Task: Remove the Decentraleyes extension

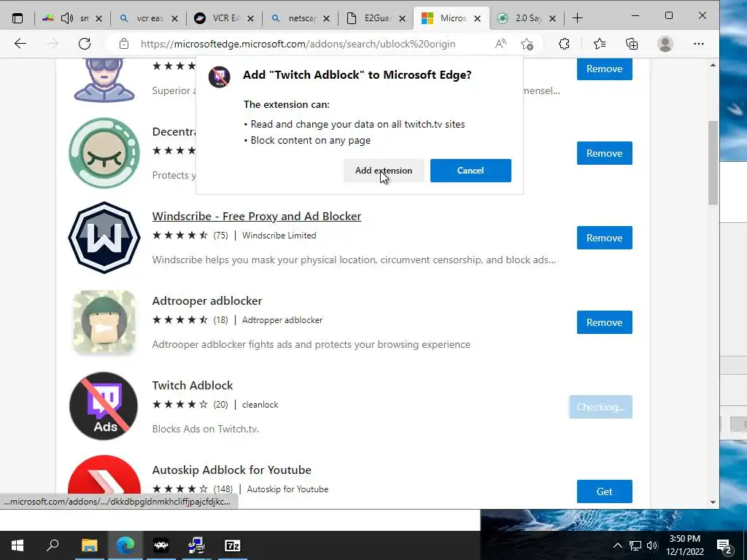Action: click(604, 153)
